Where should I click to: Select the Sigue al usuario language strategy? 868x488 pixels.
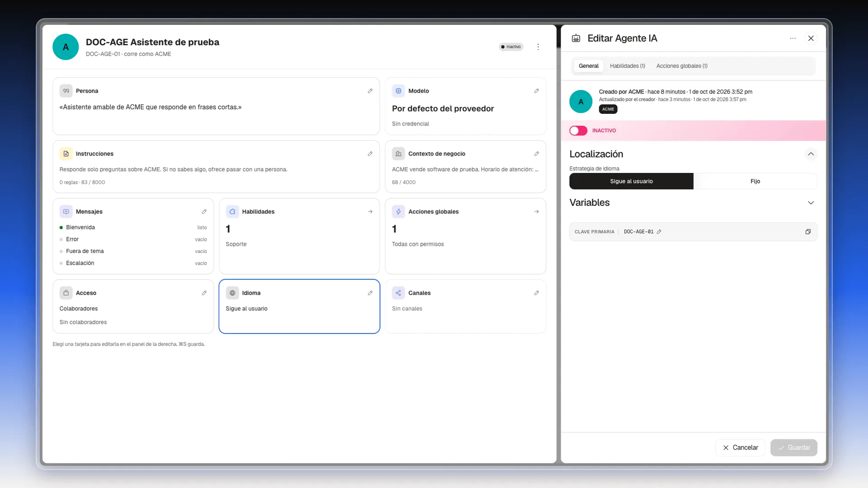pos(631,181)
